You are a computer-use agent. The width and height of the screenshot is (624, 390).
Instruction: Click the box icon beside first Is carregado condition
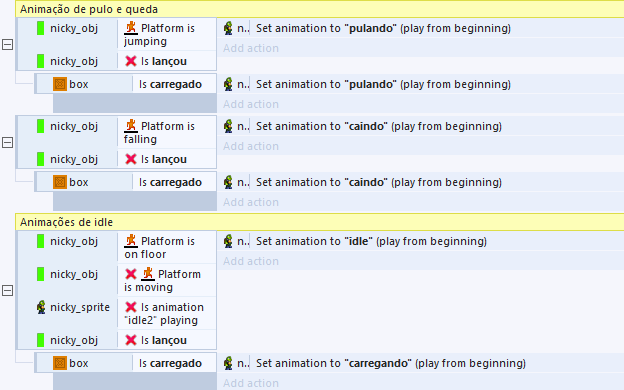pyautogui.click(x=60, y=84)
